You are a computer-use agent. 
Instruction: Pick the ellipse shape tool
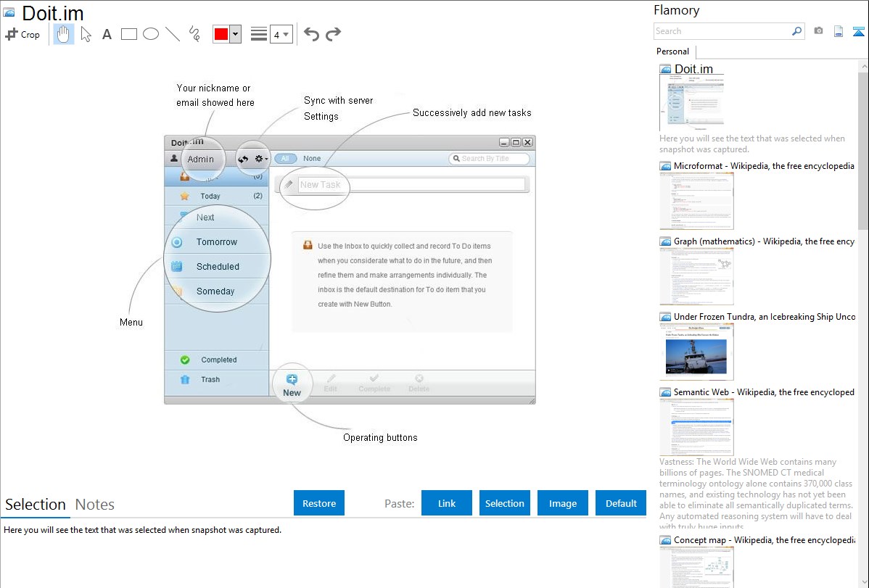click(151, 34)
